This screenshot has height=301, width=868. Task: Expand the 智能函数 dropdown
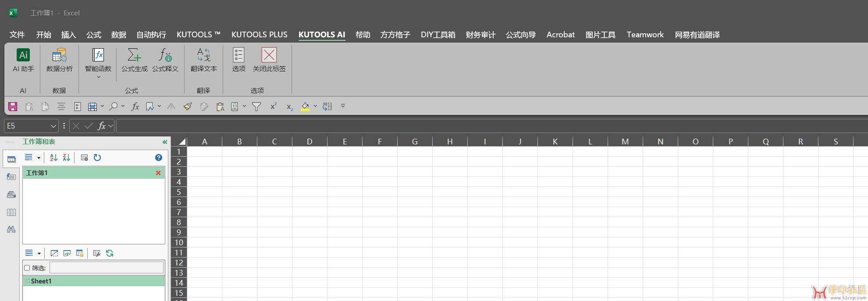[x=98, y=77]
